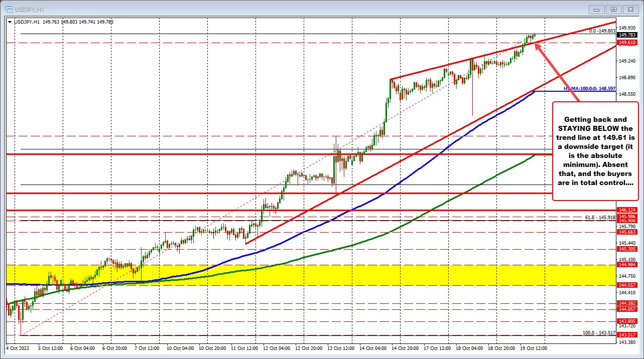Click the red 149.610 price label
Screen dimensions: 644x359
tap(628, 43)
